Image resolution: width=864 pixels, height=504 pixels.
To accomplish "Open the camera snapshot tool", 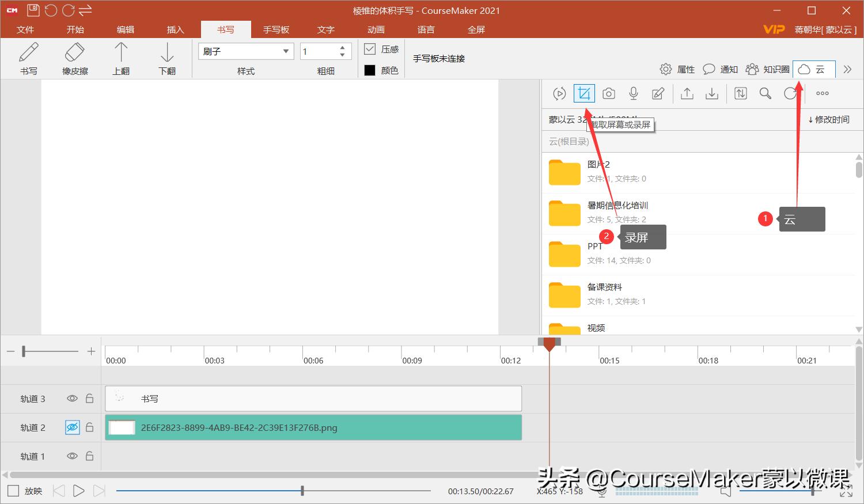I will pos(608,93).
